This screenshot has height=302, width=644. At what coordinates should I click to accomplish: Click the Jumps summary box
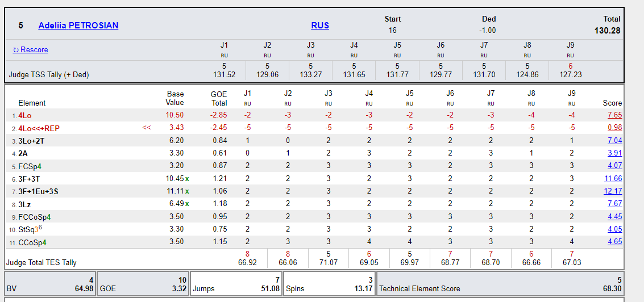coord(235,284)
